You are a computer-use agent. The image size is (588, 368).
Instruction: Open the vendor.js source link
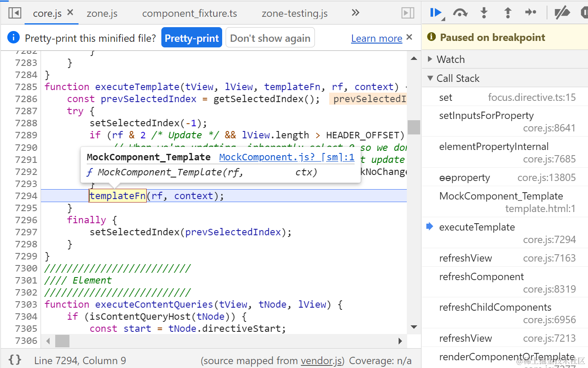[322, 361]
